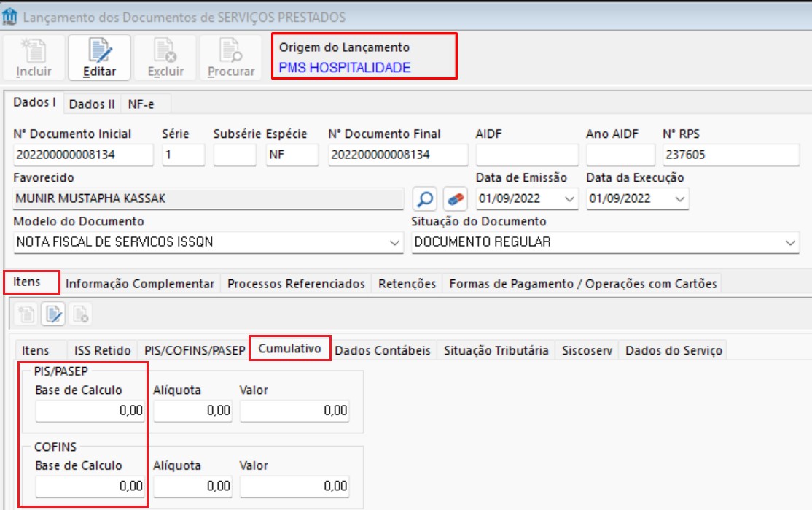Click the PIS/PASEP group label
Viewport: 812px width, 510px height.
pyautogui.click(x=60, y=371)
